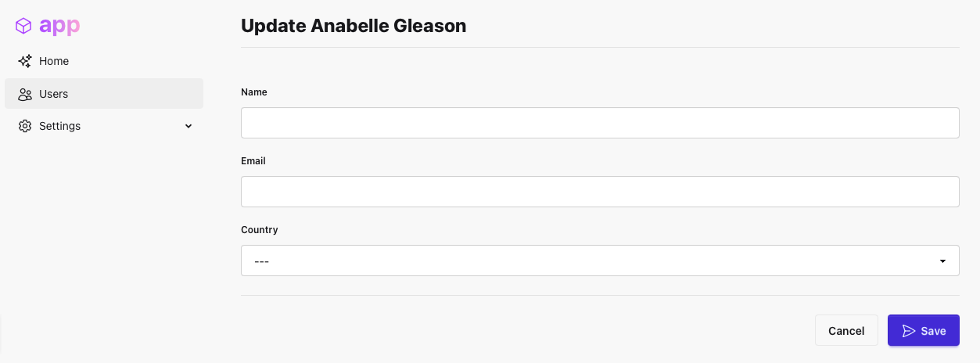
Task: Go to the Home page
Action: point(54,61)
